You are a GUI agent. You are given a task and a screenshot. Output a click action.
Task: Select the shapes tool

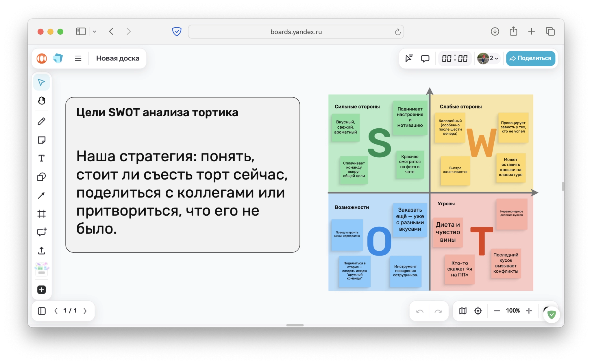click(42, 177)
